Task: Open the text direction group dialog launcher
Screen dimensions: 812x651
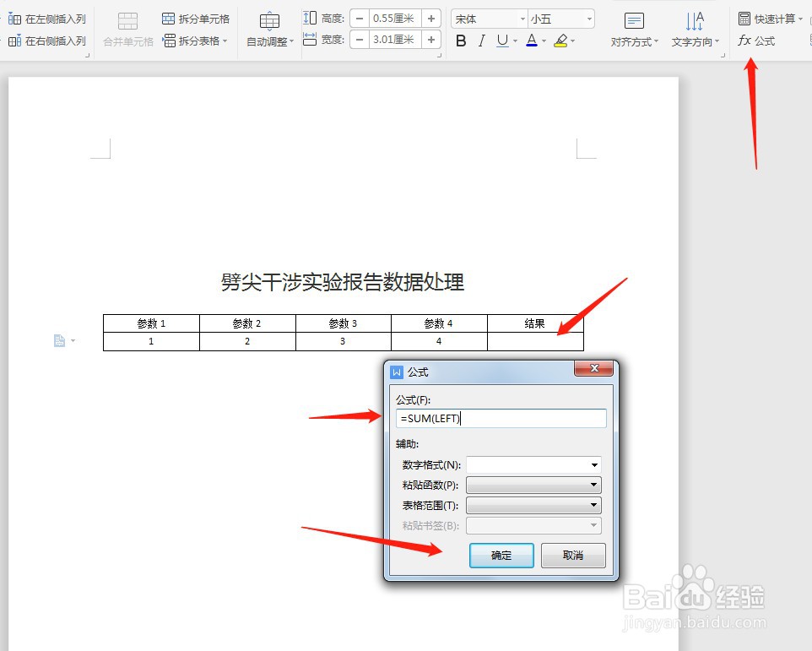Action: click(723, 55)
